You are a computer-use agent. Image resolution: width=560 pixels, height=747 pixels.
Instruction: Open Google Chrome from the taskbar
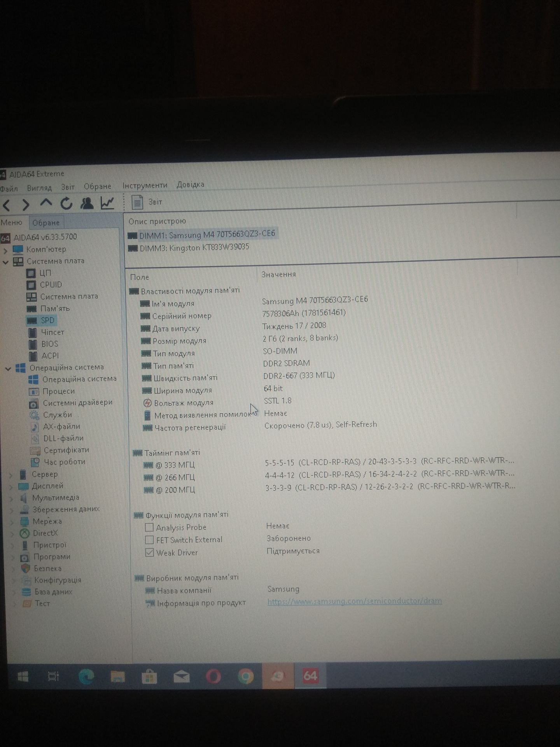tap(246, 676)
